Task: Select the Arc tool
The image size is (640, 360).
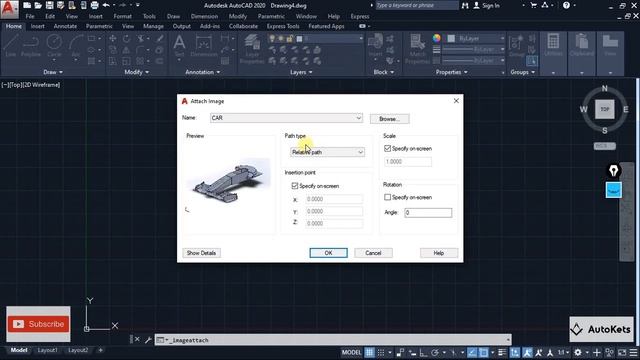Action: 76,45
